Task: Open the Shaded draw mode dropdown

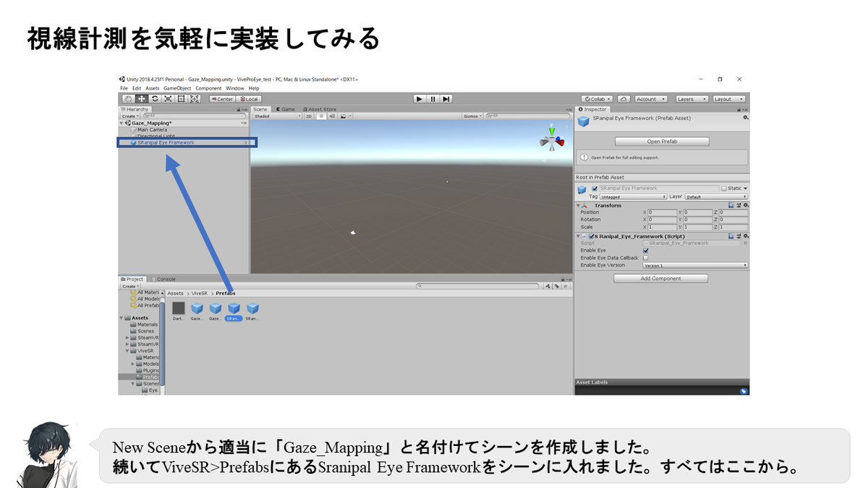Action: point(276,116)
